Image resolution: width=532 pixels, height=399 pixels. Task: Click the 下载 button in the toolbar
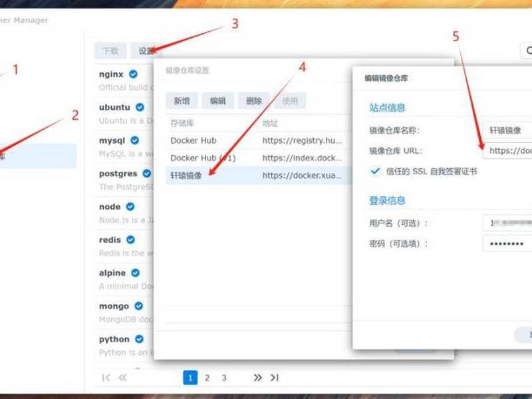[110, 51]
